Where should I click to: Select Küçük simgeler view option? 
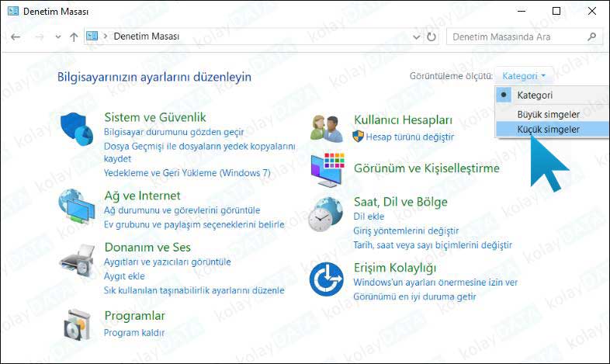[x=552, y=129]
